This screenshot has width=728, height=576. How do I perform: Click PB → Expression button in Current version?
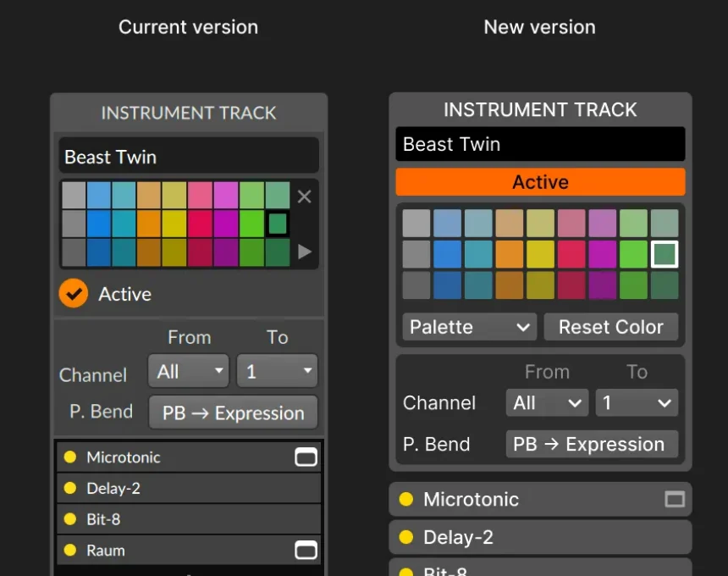click(x=233, y=413)
